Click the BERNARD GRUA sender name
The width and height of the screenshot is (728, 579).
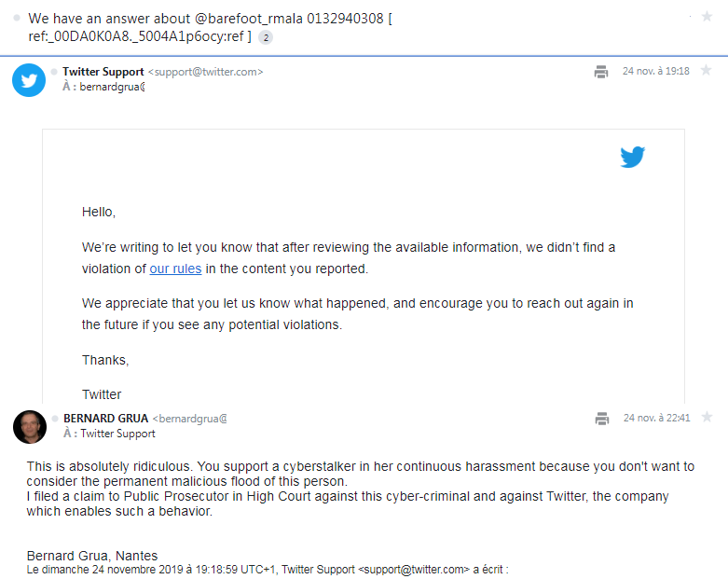coord(105,419)
